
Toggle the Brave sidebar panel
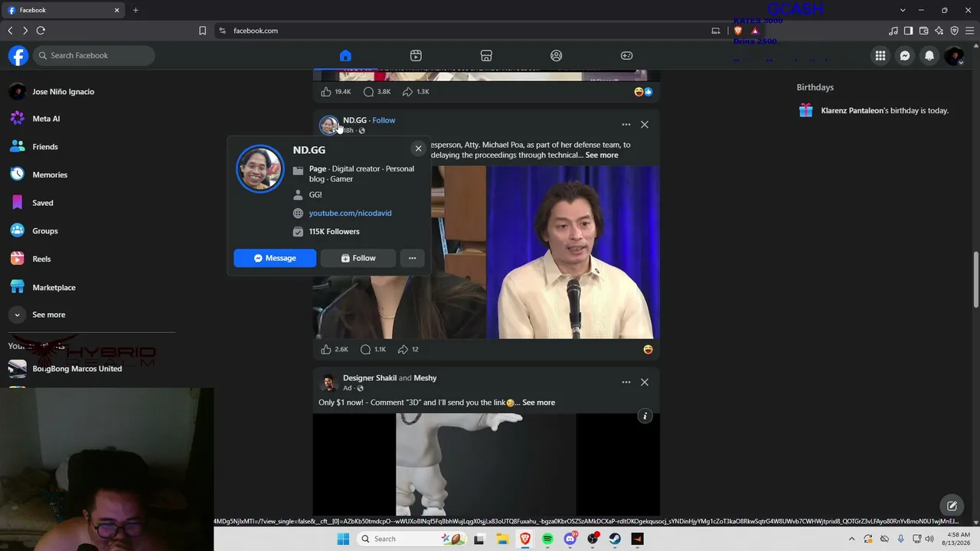pyautogui.click(x=908, y=31)
